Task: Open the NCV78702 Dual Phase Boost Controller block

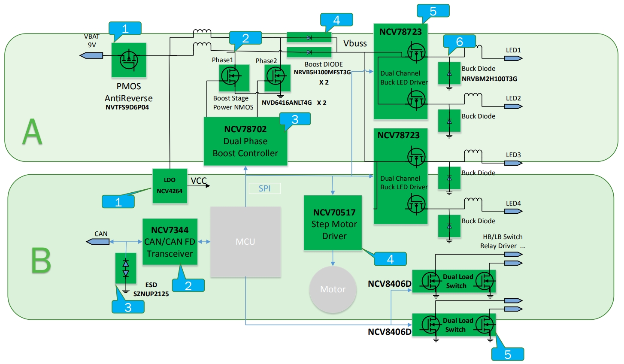Action: click(x=245, y=141)
